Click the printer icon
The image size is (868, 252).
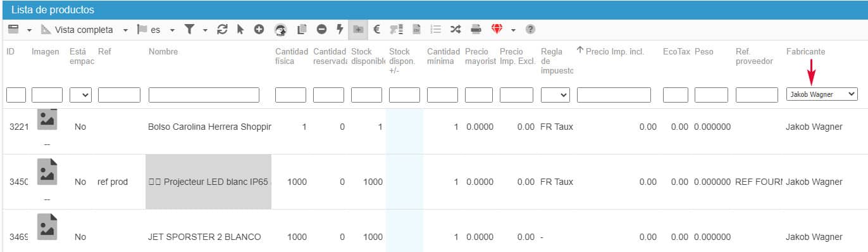click(476, 29)
